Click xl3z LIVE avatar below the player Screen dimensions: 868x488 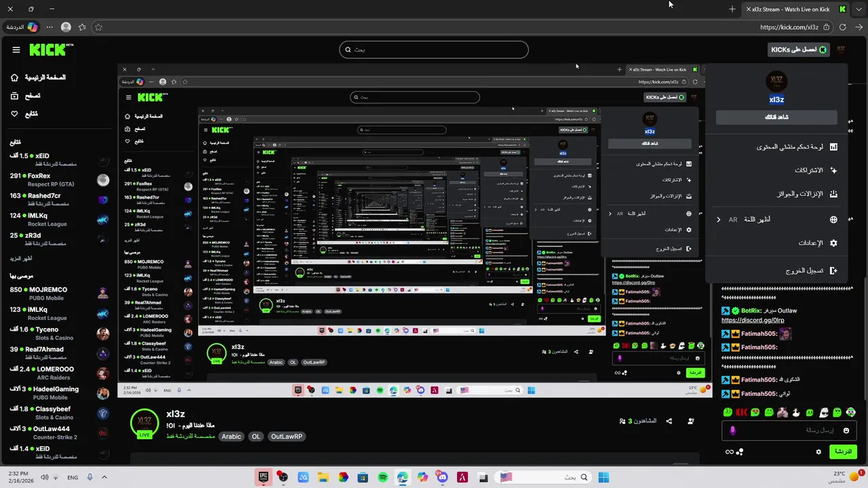144,422
